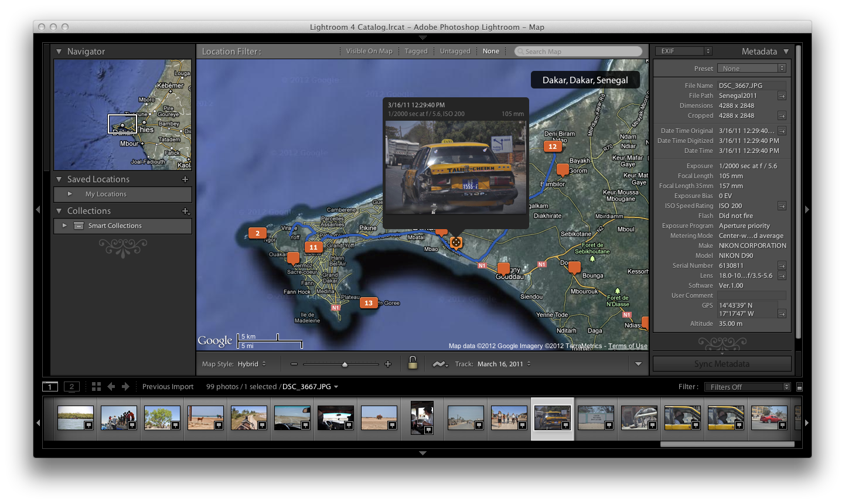Click the map pin cluster labeled 12
Screen dimensions: 845x504
pyautogui.click(x=553, y=147)
